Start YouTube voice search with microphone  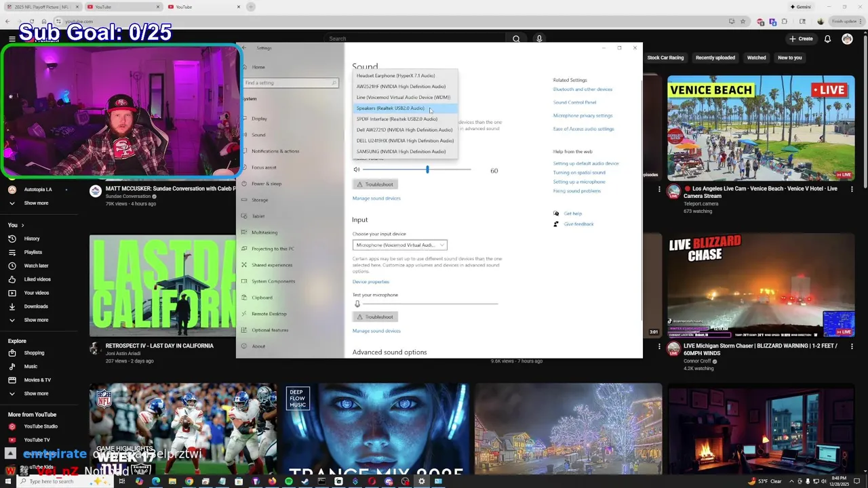(539, 39)
